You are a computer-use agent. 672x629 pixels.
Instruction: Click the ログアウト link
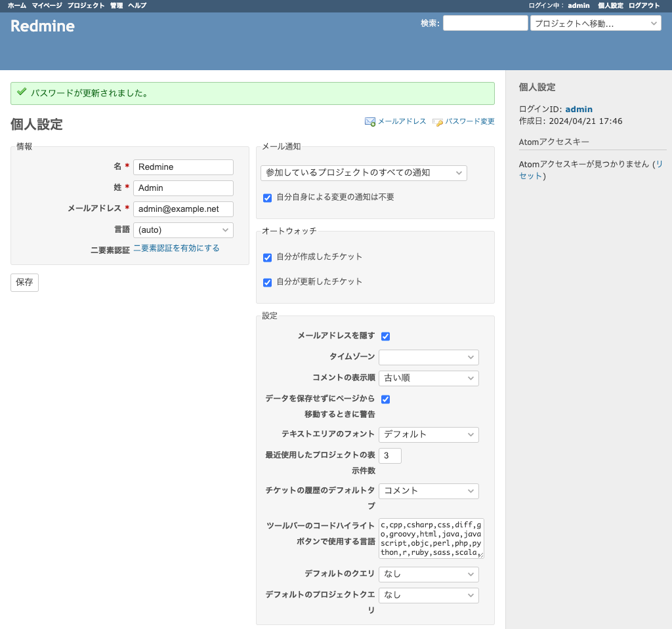click(x=644, y=5)
